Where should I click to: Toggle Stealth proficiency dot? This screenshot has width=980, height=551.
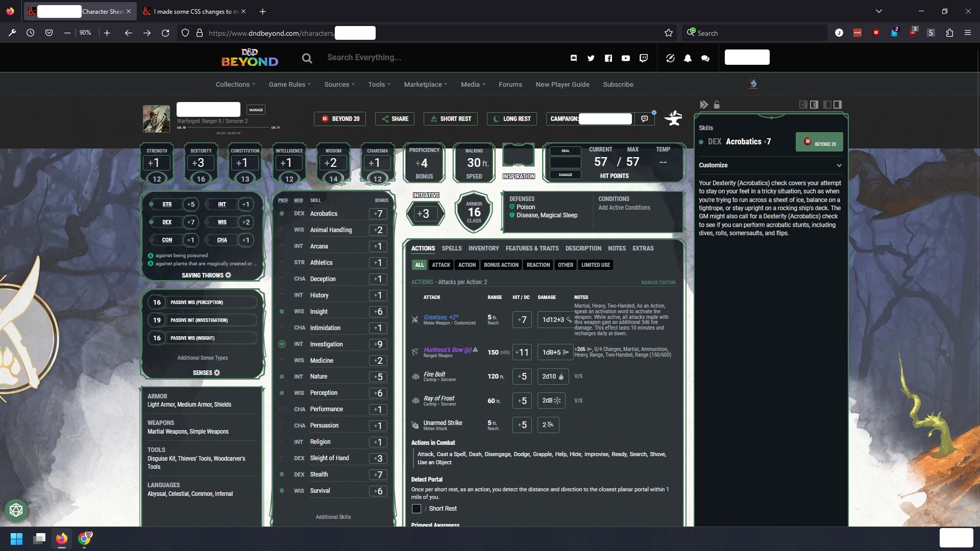click(x=282, y=474)
